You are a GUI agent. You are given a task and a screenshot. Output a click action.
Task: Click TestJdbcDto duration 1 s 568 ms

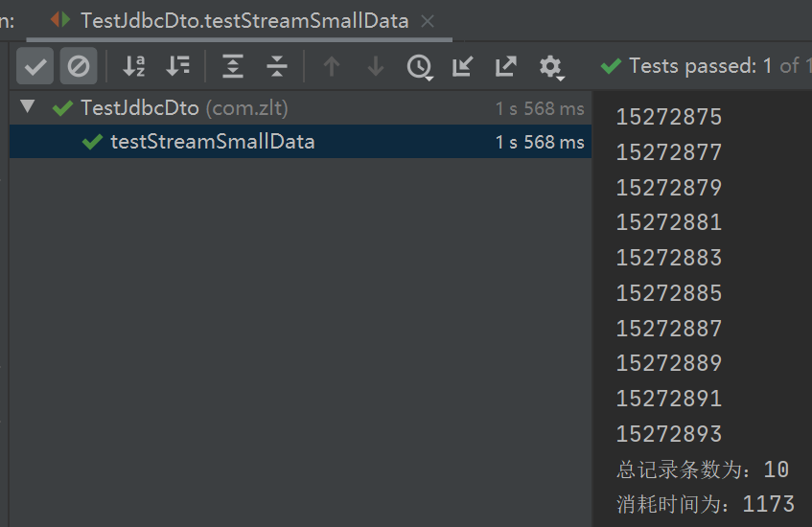(x=540, y=108)
